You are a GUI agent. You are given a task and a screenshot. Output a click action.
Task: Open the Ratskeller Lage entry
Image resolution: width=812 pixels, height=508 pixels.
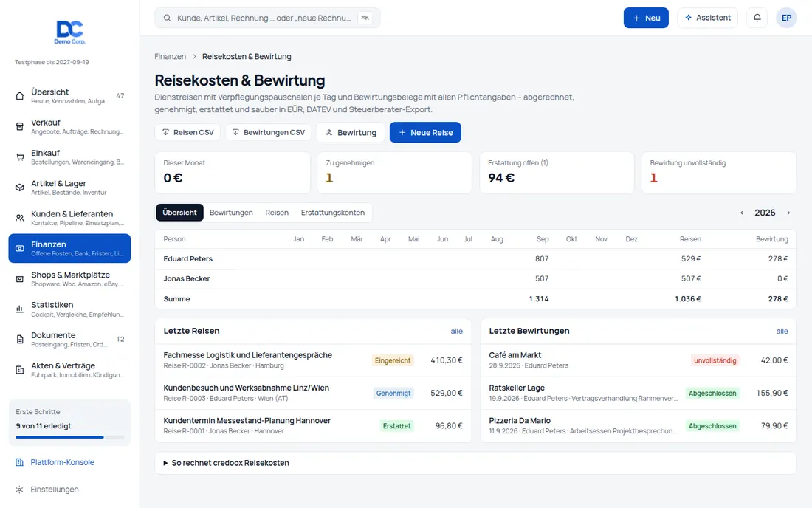coord(639,393)
